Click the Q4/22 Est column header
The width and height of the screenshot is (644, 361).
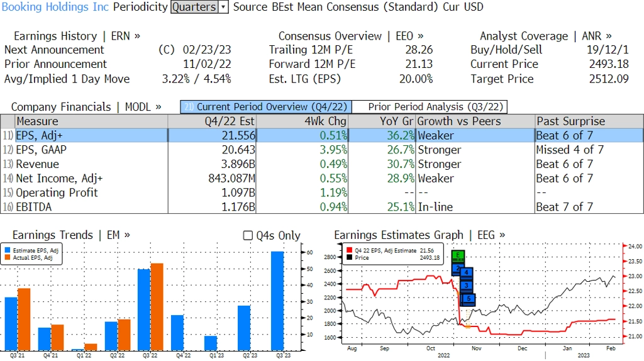coord(212,121)
